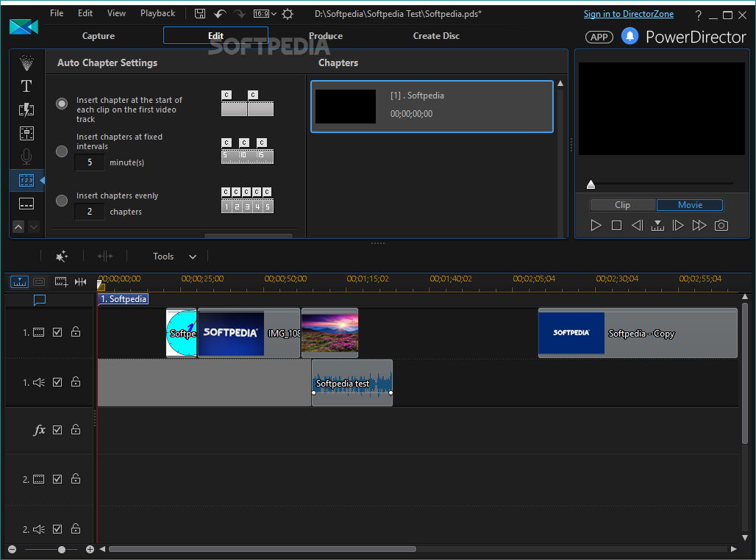Viewport: 756px width, 560px height.
Task: Toggle the fx track checkbox
Action: (57, 429)
